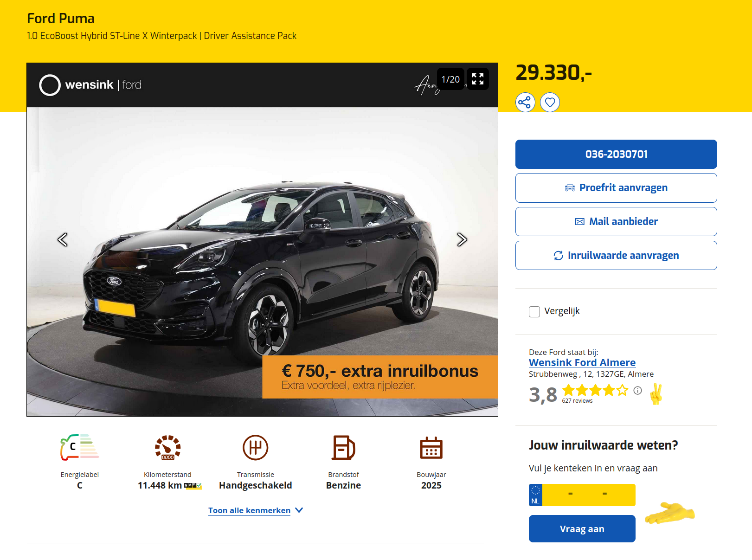Tick the Vergelijk checkbox
This screenshot has height=560, width=752.
tap(534, 311)
